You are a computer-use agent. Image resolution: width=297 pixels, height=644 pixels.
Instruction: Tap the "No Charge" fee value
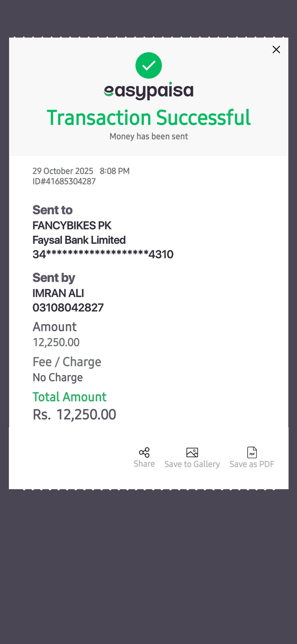(x=58, y=377)
